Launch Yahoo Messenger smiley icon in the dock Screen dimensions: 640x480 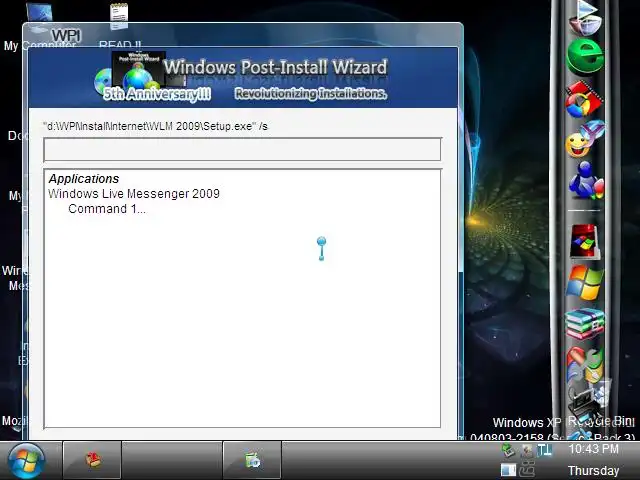[584, 140]
